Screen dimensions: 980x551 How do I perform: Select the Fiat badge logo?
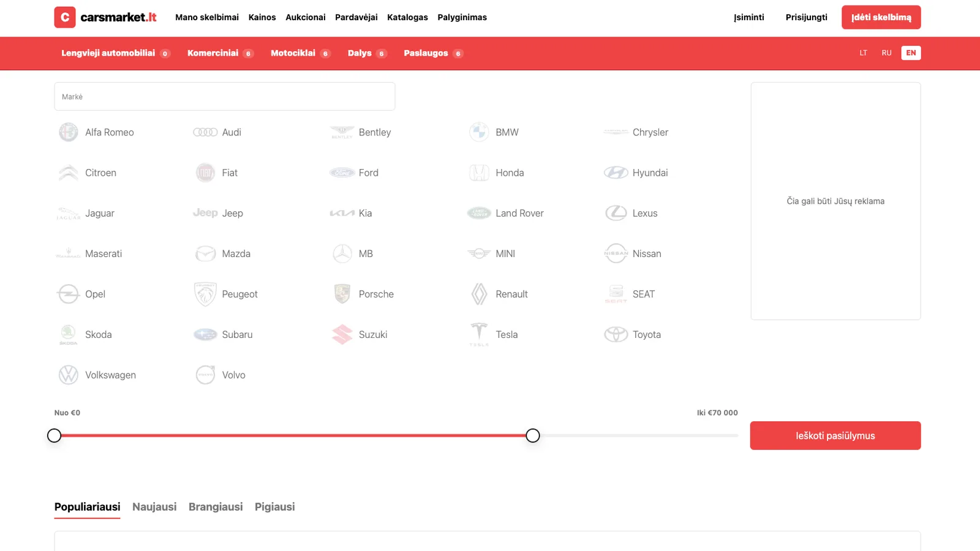(x=205, y=173)
